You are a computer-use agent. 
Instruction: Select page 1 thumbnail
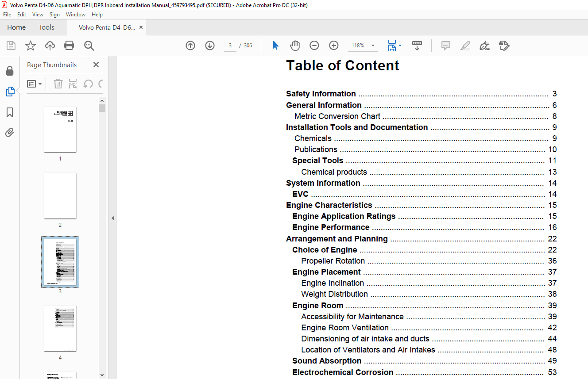[60, 129]
